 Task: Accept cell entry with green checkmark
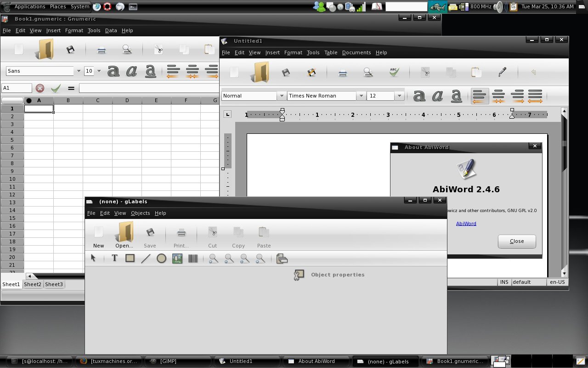56,88
